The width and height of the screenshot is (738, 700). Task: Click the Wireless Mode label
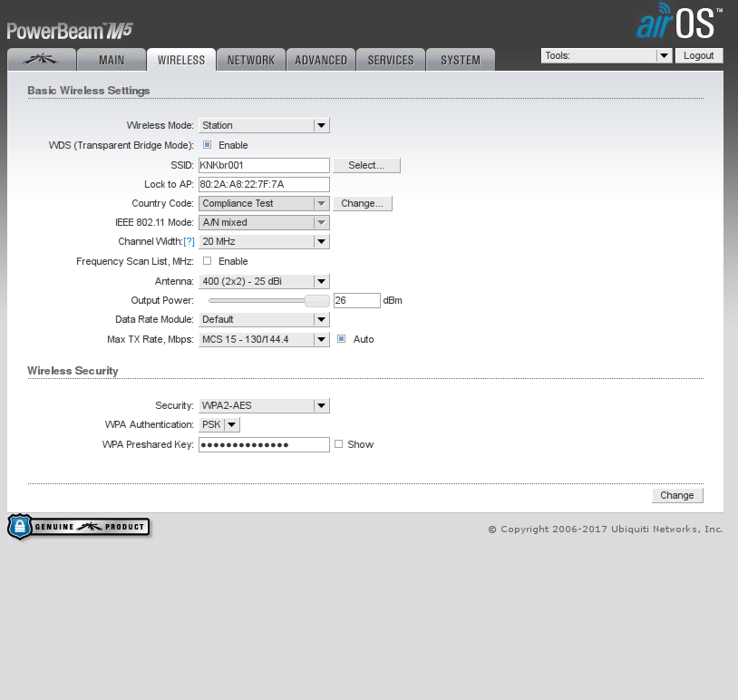point(160,125)
